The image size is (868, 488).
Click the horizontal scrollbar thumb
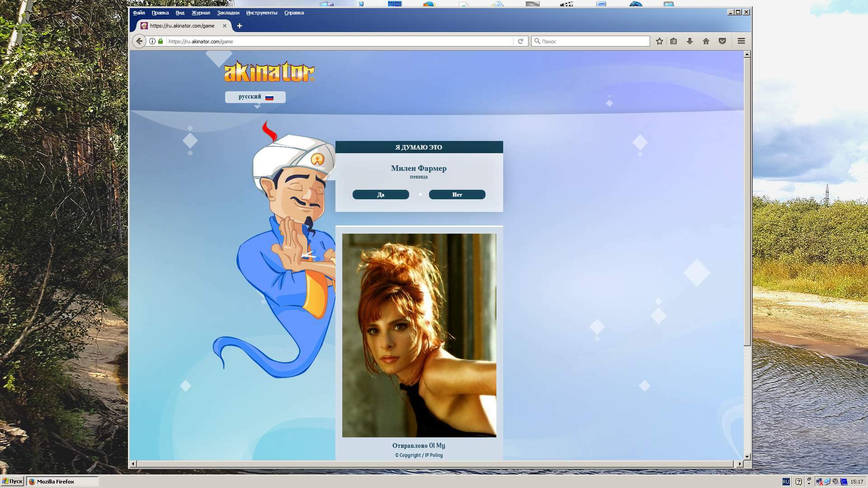click(435, 464)
